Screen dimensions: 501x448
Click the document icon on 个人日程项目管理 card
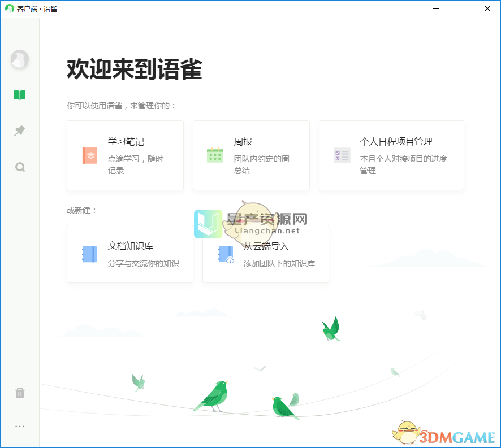pos(342,155)
